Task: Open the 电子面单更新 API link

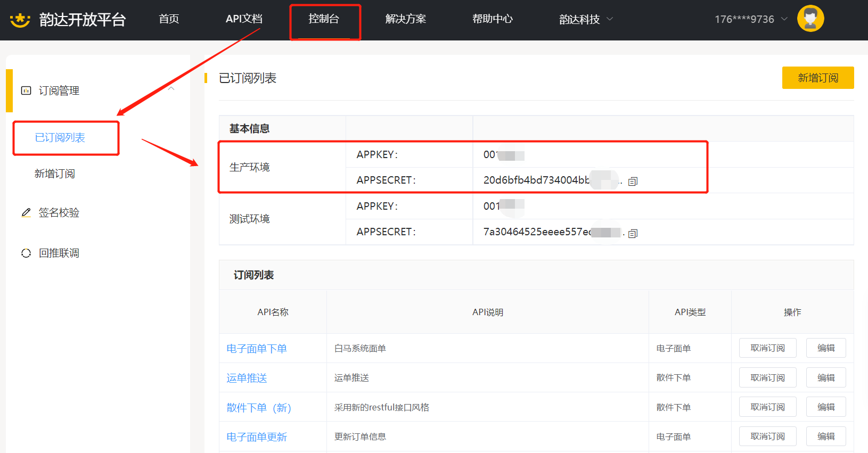Action: coord(257,437)
